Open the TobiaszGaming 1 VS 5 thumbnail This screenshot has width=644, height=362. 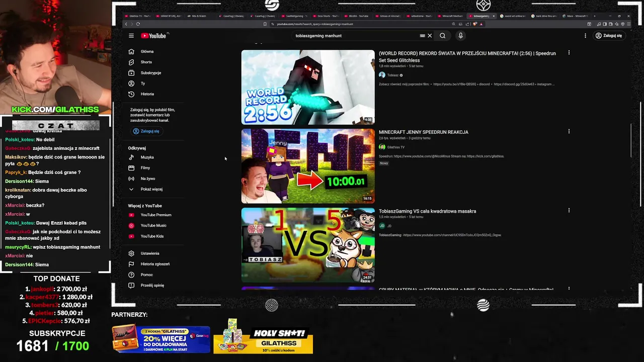point(308,245)
